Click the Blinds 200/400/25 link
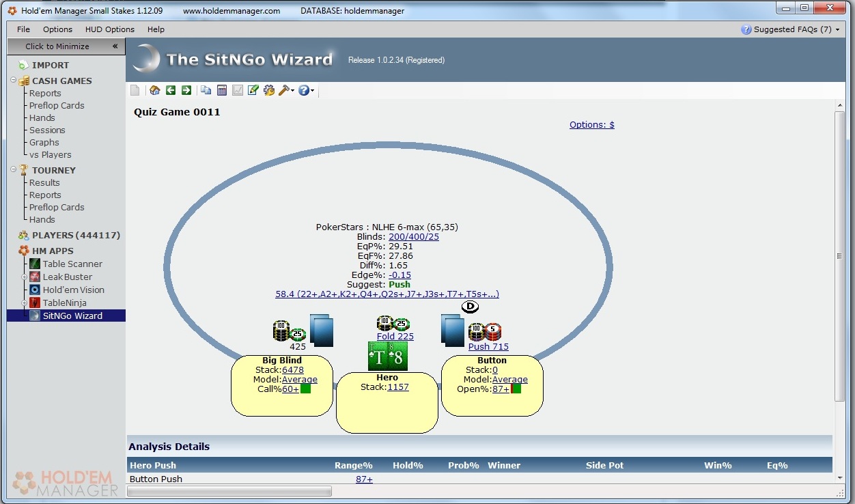Screen dimensions: 855x504 tap(414, 237)
